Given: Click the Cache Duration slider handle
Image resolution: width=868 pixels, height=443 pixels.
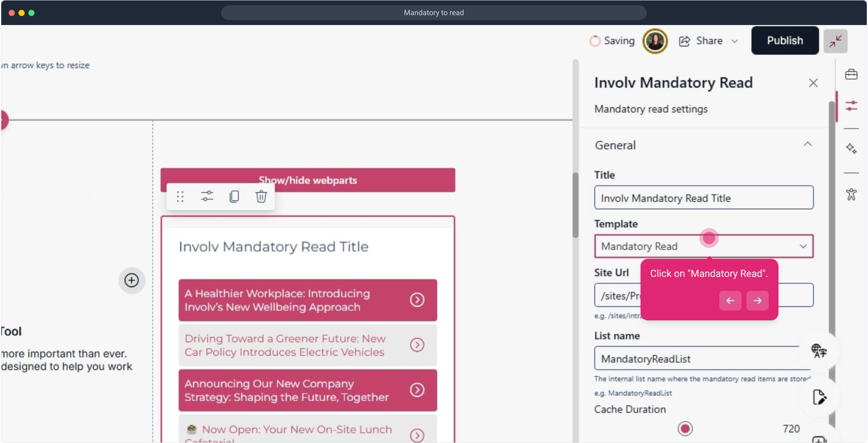Looking at the screenshot, I should 685,429.
